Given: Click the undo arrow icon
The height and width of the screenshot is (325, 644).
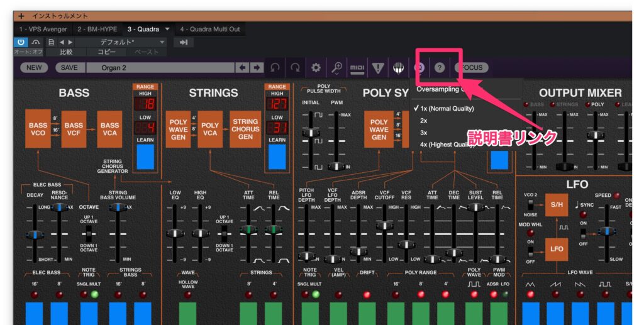Looking at the screenshot, I should coord(275,67).
